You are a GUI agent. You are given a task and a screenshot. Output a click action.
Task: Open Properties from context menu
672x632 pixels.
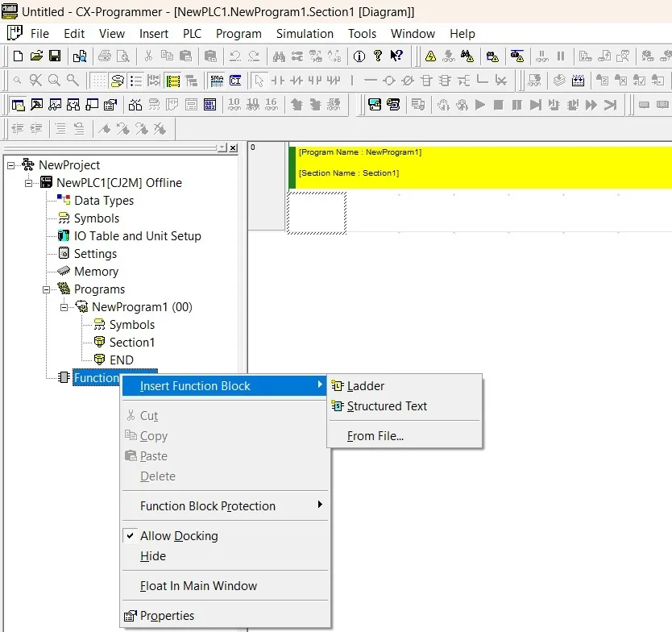coord(225,616)
